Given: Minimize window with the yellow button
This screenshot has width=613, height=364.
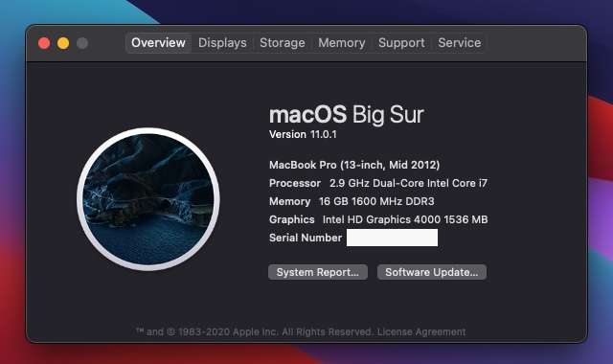Looking at the screenshot, I should click(63, 43).
